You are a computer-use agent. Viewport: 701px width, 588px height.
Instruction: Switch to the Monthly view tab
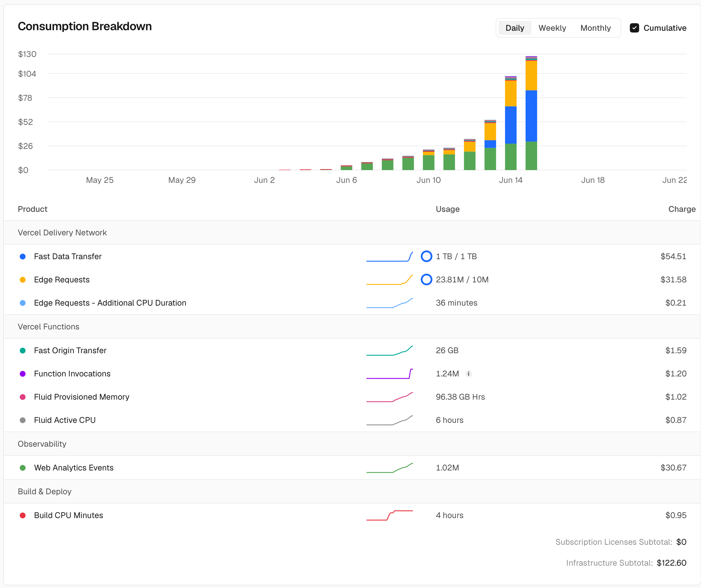(596, 28)
